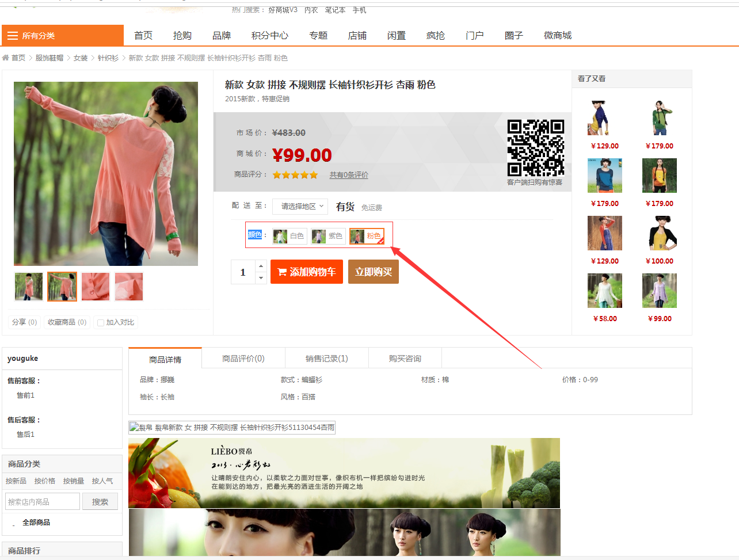Image resolution: width=739 pixels, height=560 pixels.
Task: Select the last gallery thumbnail of the product
Action: (129, 287)
